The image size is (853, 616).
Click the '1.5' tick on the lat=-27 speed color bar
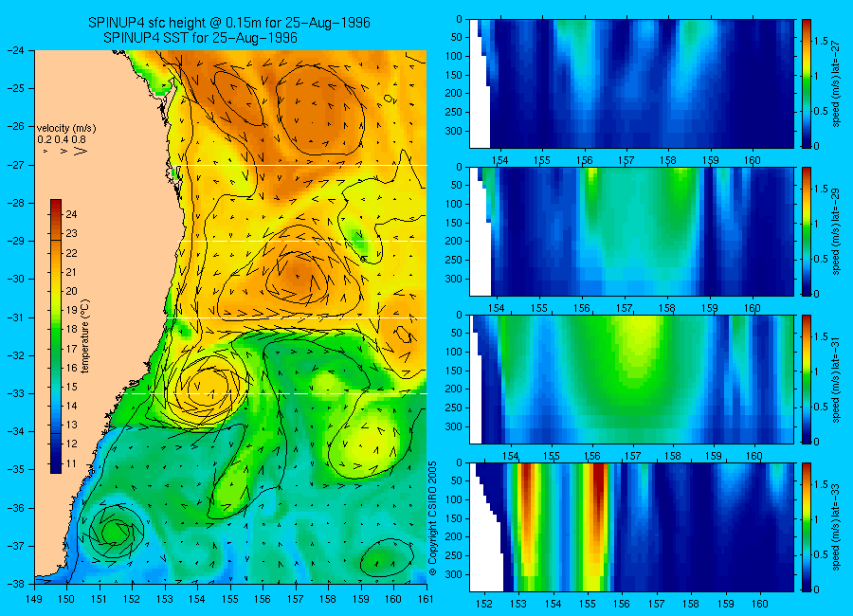(821, 41)
